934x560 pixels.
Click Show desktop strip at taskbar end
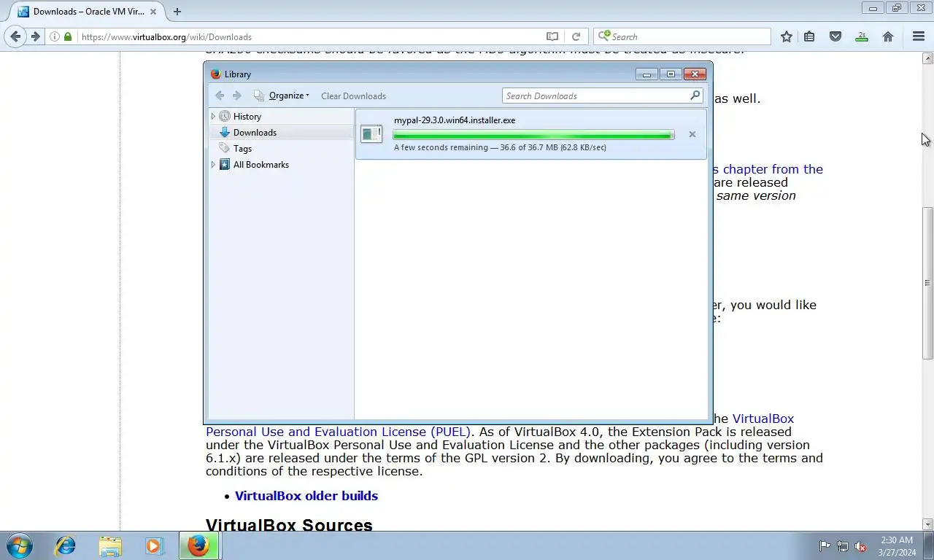pyautogui.click(x=929, y=545)
